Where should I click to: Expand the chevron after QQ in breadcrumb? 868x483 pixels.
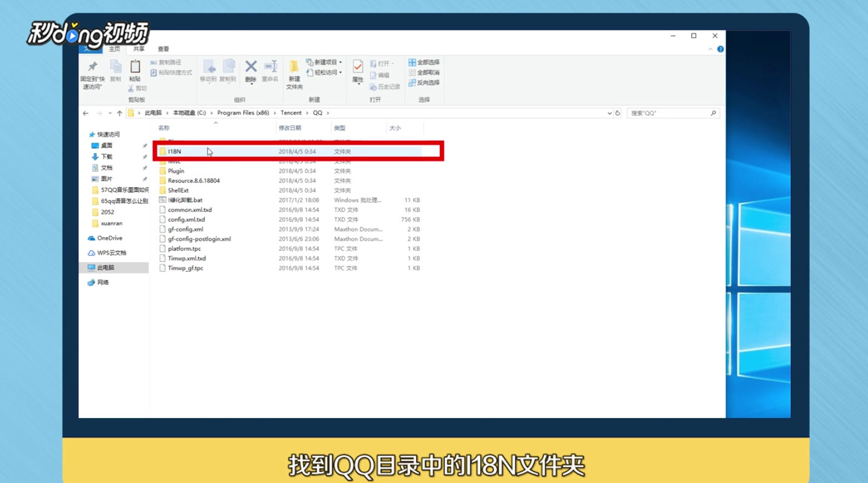[328, 113]
